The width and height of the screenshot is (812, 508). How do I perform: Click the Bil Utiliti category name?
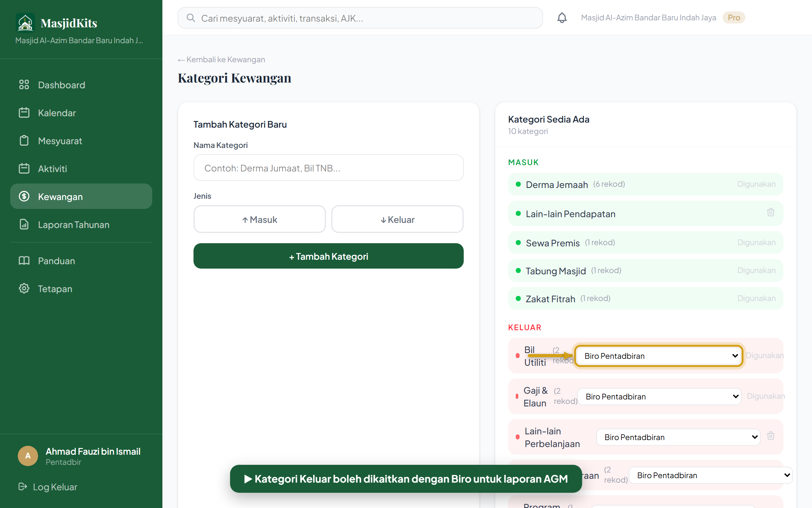pyautogui.click(x=535, y=356)
